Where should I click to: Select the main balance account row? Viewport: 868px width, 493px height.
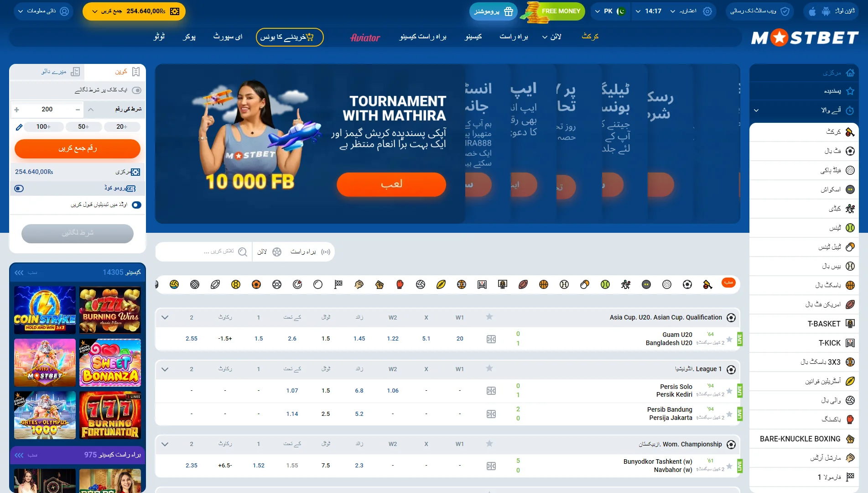78,172
